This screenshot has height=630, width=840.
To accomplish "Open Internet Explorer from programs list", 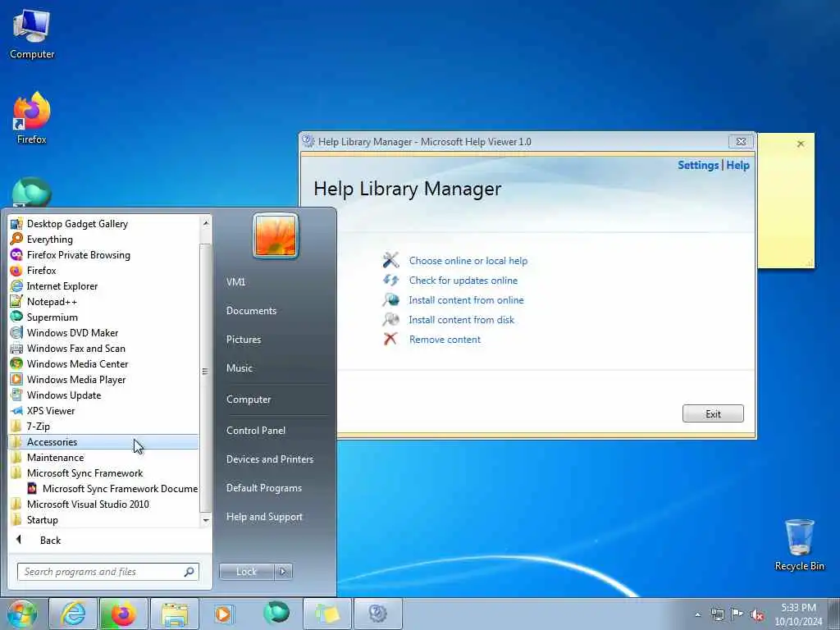I will point(104,286).
